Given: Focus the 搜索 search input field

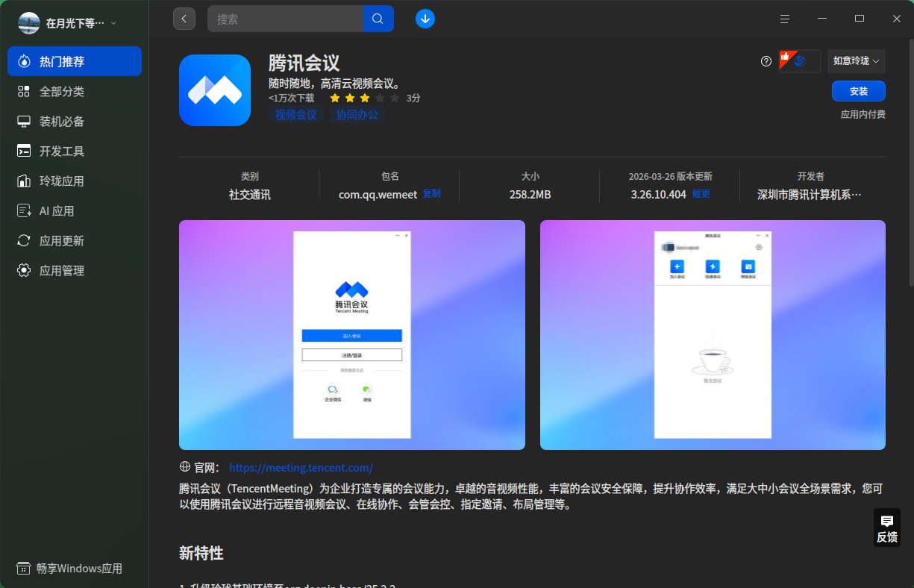Looking at the screenshot, I should tap(286, 19).
